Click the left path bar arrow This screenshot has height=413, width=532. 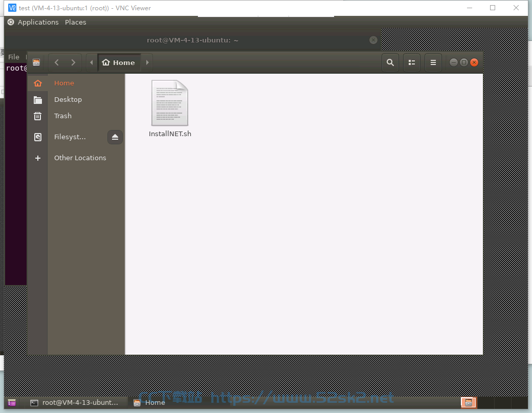pos(91,62)
